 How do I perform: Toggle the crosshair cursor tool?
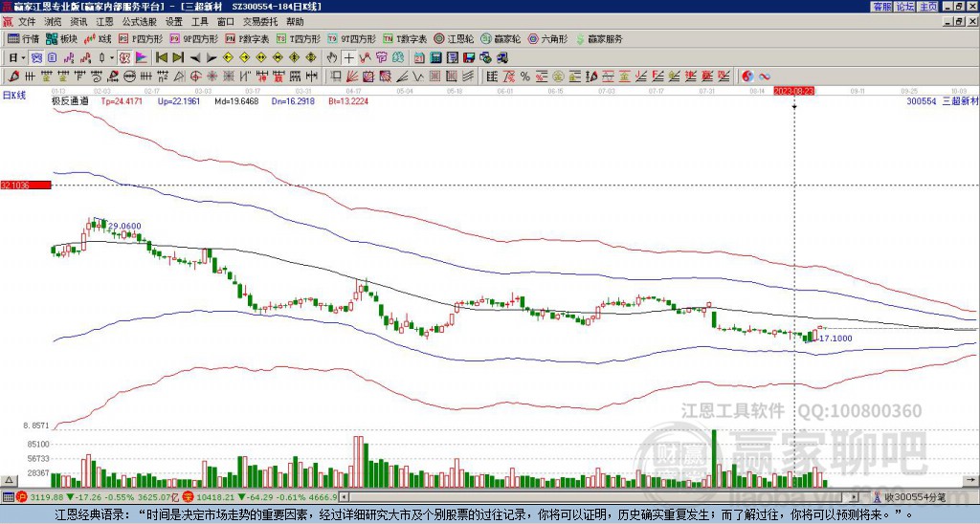point(348,57)
